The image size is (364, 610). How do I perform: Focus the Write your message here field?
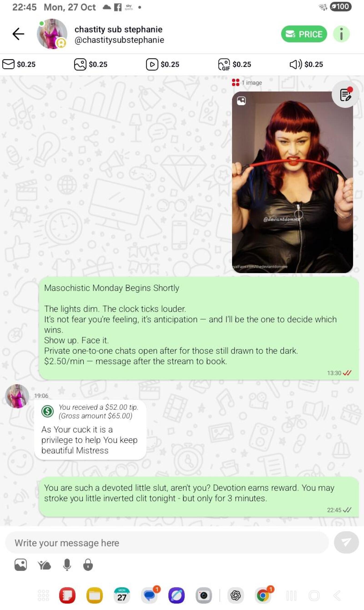pyautogui.click(x=167, y=543)
